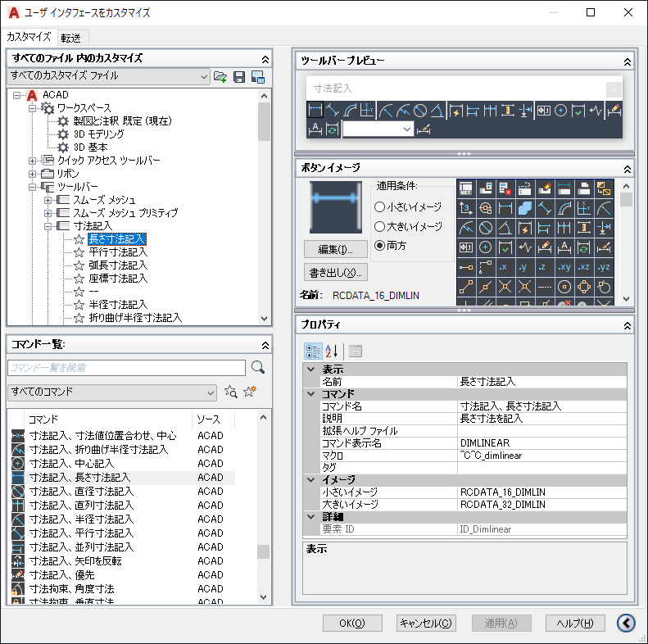Select the 大きいイメージ radio button
648x644 pixels.
click(379, 226)
